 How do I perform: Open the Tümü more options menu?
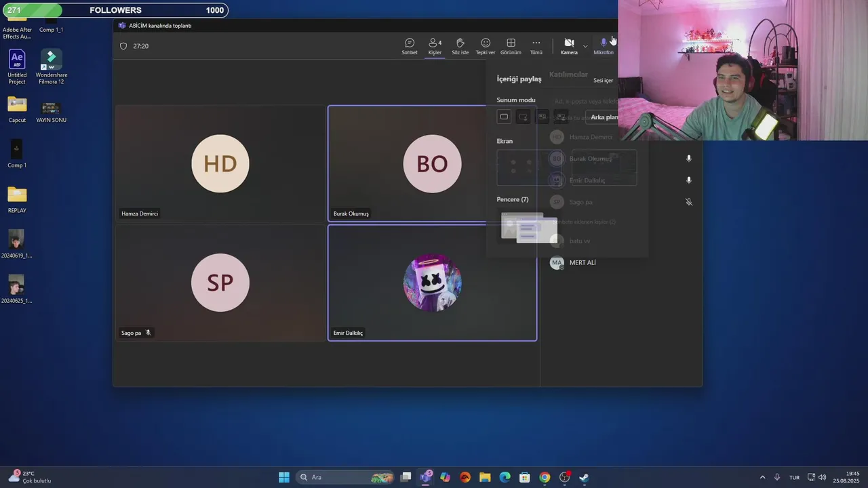[x=536, y=46]
